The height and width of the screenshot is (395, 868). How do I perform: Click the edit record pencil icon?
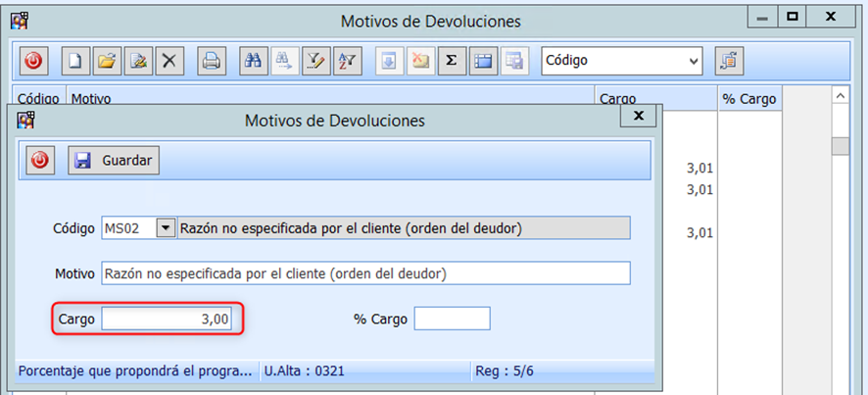coord(137,61)
